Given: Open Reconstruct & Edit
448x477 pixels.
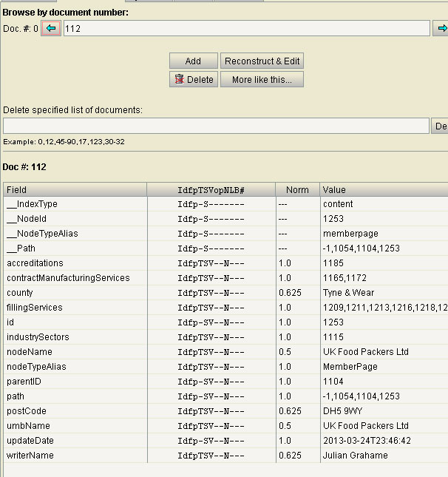Looking at the screenshot, I should 262,61.
